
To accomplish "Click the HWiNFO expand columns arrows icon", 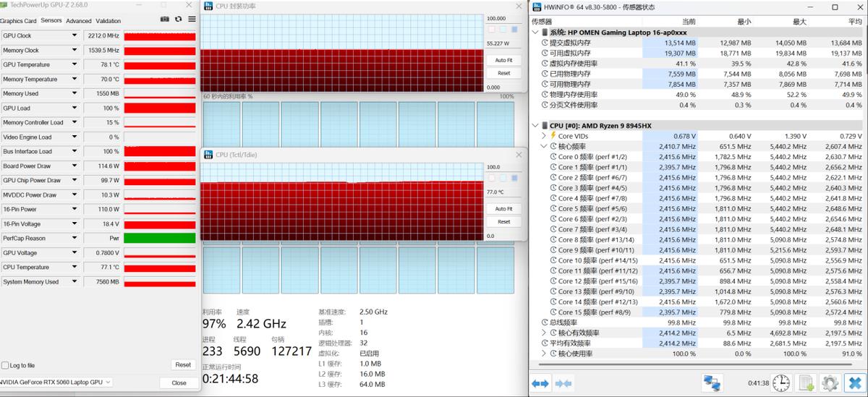I will [541, 383].
